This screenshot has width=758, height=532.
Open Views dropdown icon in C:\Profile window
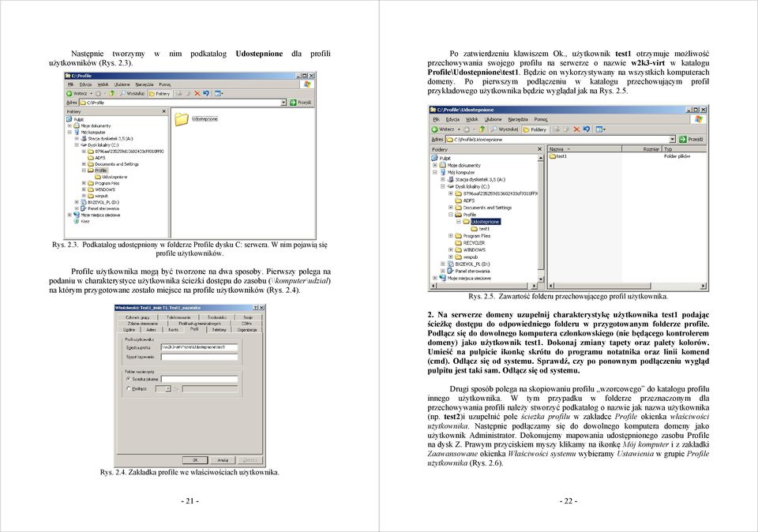click(x=219, y=93)
